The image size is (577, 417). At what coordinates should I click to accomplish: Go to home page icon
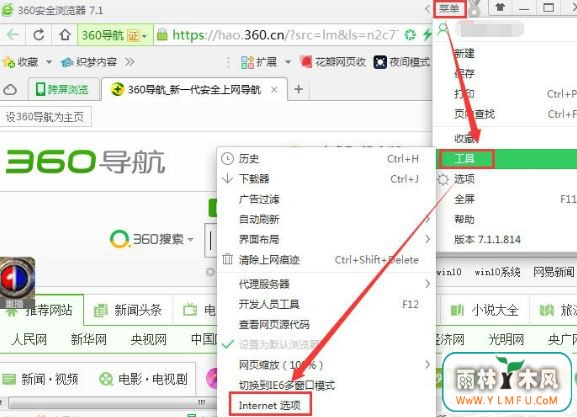[65, 35]
